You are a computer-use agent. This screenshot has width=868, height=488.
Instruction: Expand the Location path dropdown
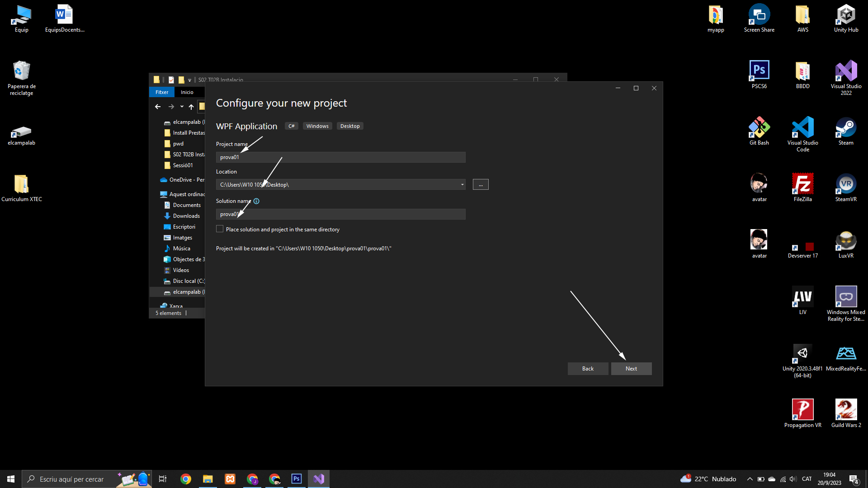coord(462,184)
